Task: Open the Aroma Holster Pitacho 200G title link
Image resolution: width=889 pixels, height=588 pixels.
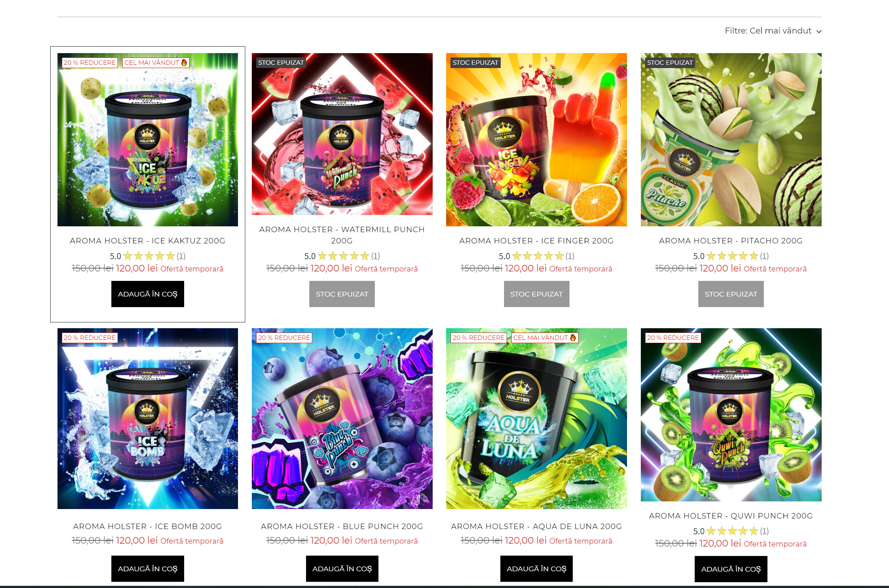Action: pyautogui.click(x=731, y=241)
